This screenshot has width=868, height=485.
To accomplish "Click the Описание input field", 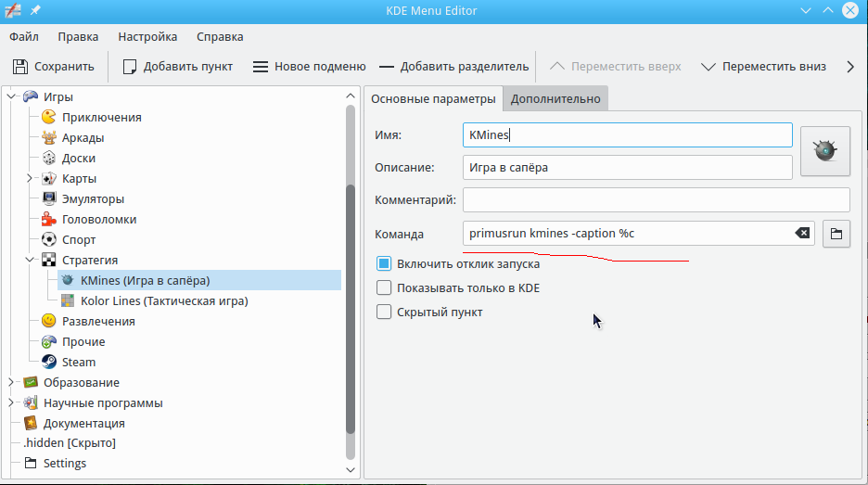I will point(627,167).
